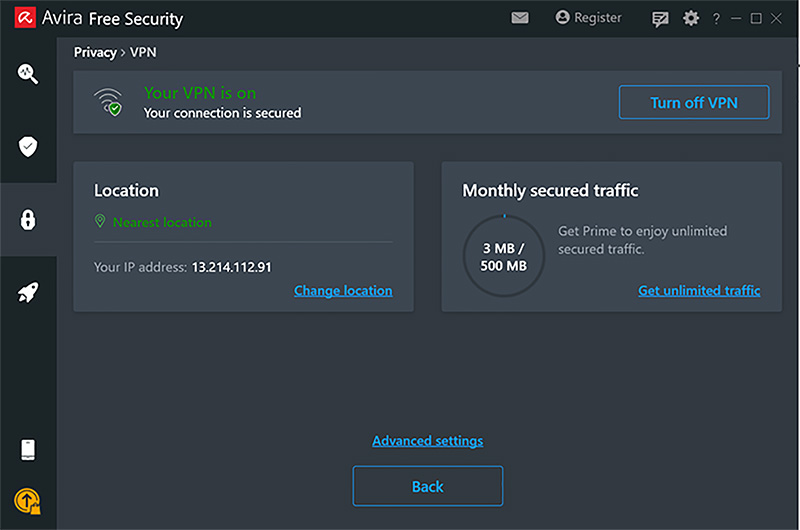Turn off the VPN
The image size is (800, 530).
694,102
